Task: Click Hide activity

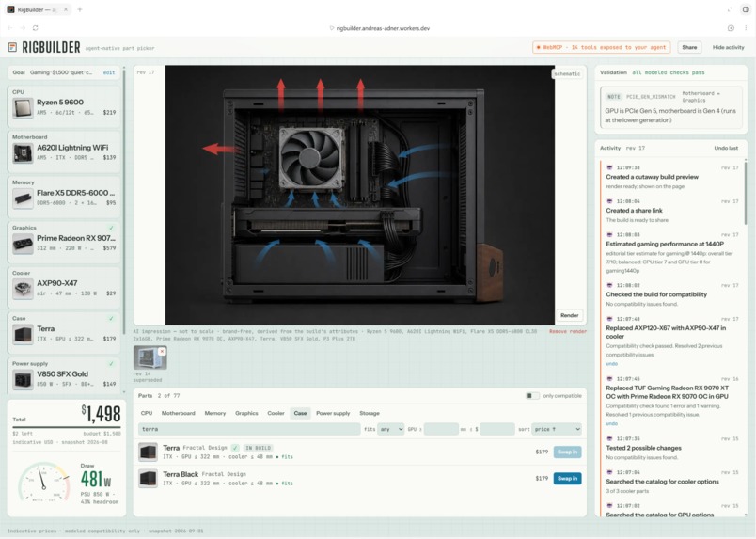Action: (x=728, y=47)
